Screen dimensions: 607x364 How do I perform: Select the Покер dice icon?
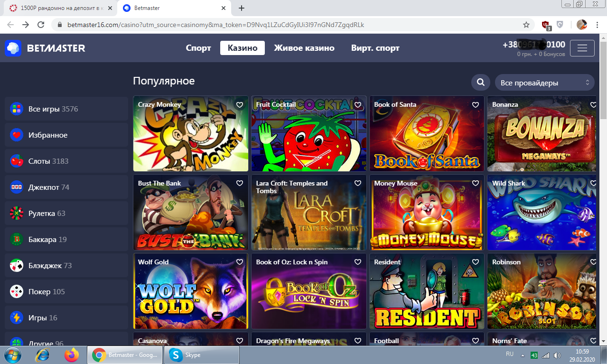17,291
